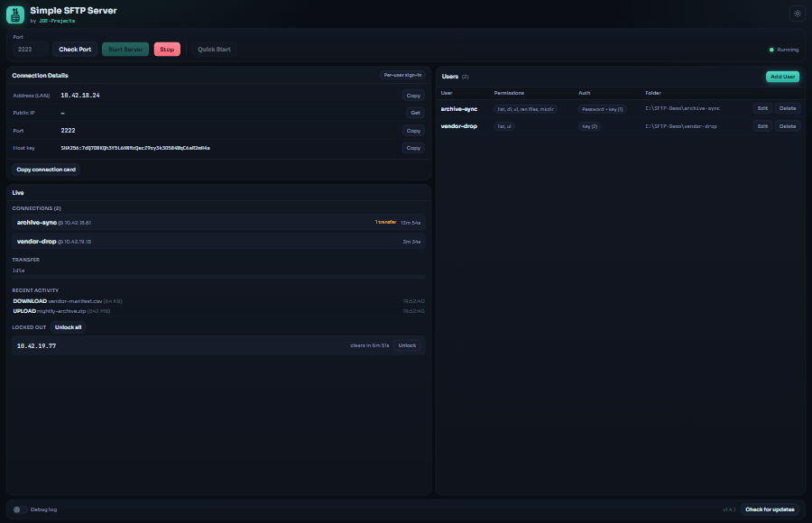The image size is (812, 523).
Task: Click Copy connection card
Action: click(x=46, y=170)
